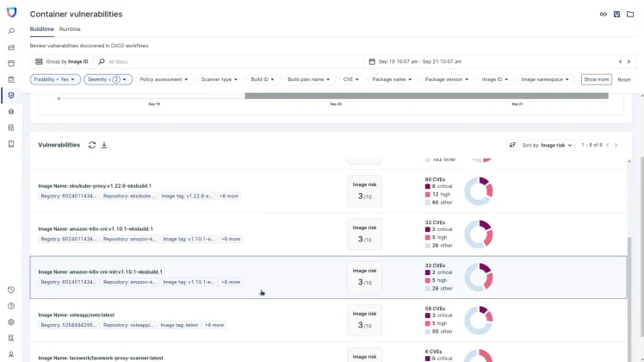This screenshot has height=362, width=644.
Task: Go to previous date range arrow
Action: (620, 62)
